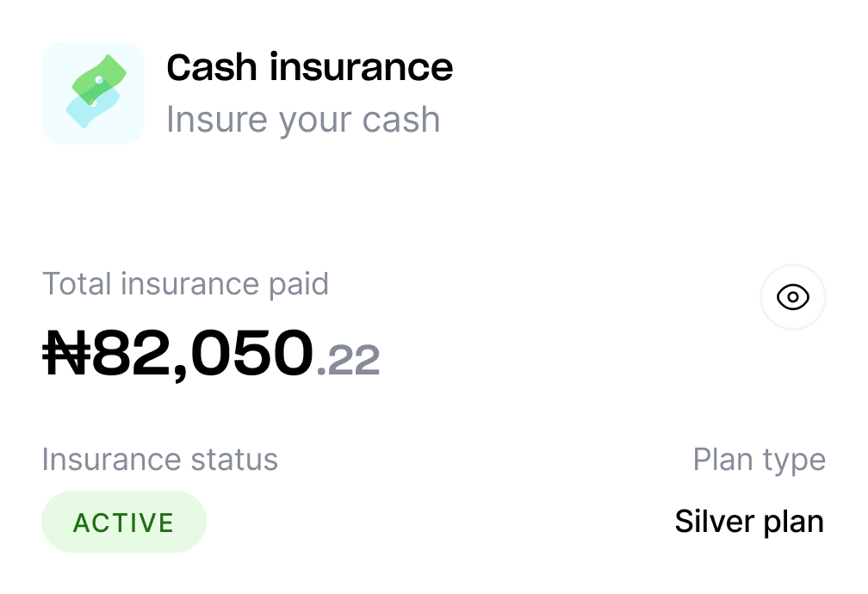This screenshot has width=868, height=594.
Task: Click the word "paid" above the amount
Action: (x=297, y=283)
